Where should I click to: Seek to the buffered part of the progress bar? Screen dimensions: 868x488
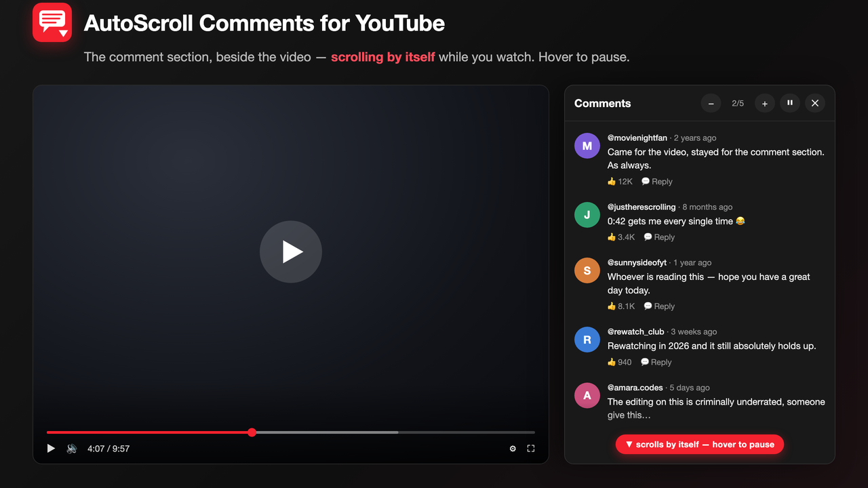325,432
